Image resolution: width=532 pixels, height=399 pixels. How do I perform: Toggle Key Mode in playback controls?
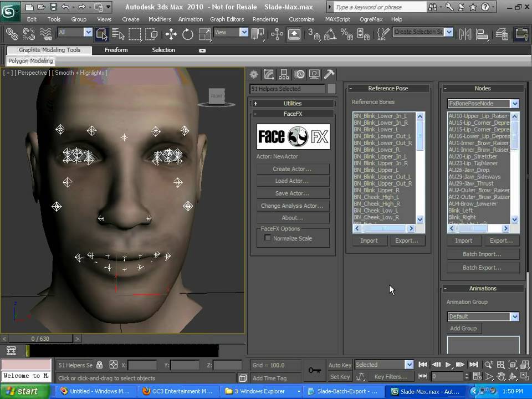(x=422, y=377)
